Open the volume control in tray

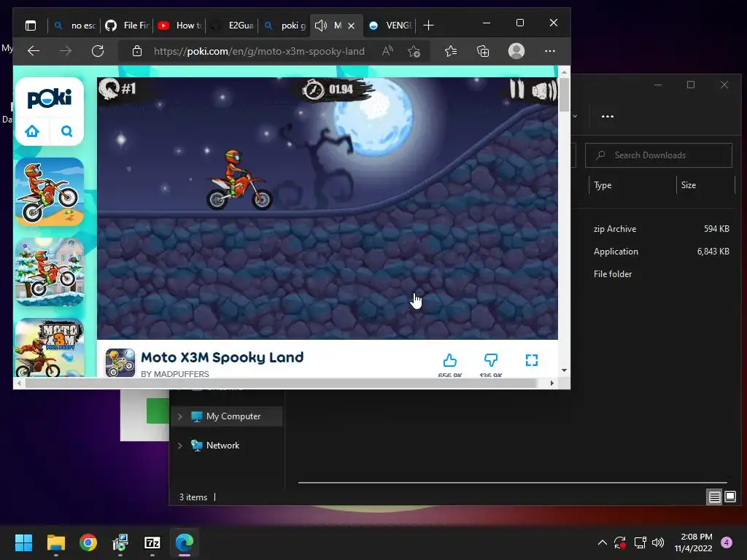click(658, 542)
